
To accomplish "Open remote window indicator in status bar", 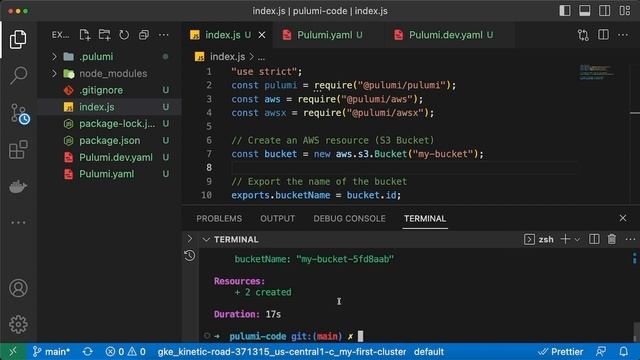I will click(x=13, y=351).
